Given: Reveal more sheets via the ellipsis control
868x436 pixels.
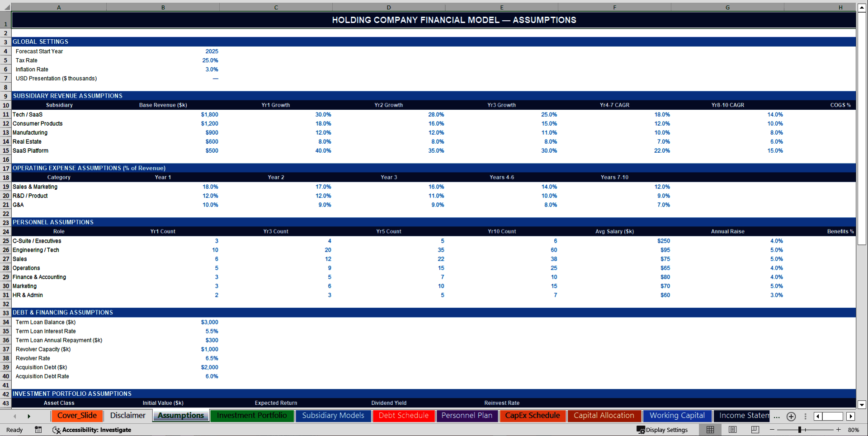Looking at the screenshot, I should [777, 416].
